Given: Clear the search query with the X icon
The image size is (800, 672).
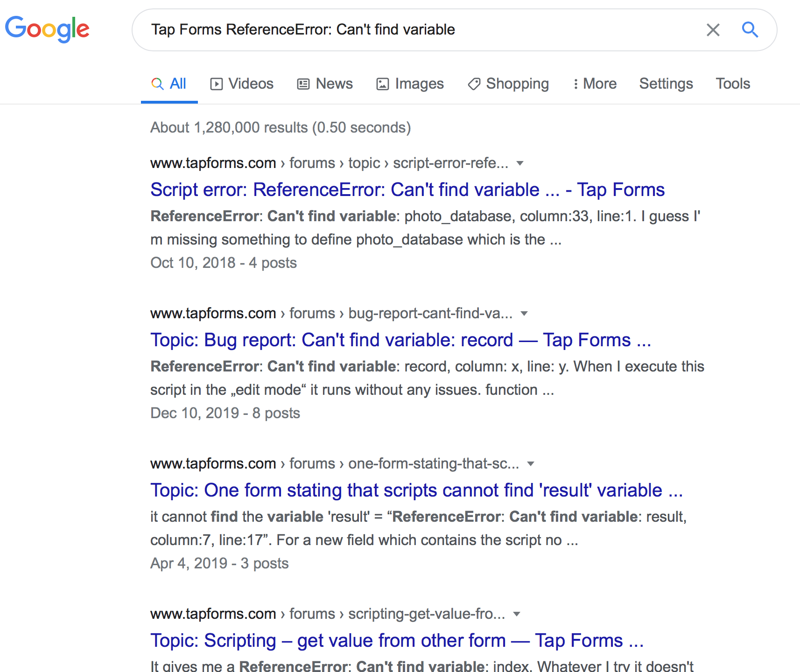Looking at the screenshot, I should click(x=713, y=30).
